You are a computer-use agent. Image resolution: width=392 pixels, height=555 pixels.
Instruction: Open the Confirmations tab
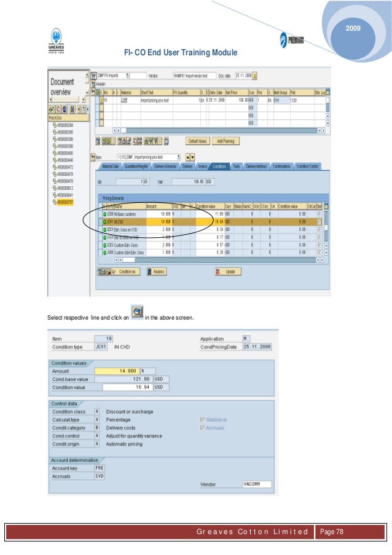281,167
